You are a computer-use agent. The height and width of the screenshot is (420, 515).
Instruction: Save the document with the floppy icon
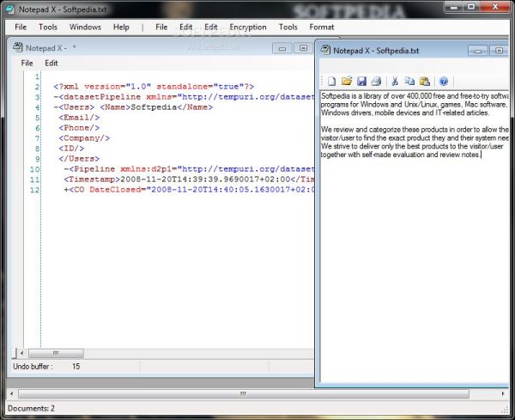click(361, 81)
